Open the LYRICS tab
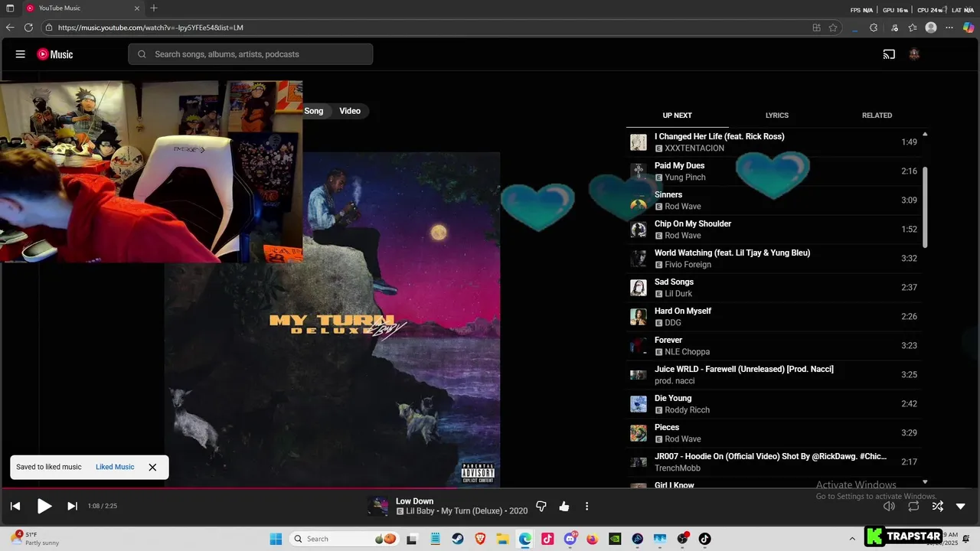 [777, 116]
